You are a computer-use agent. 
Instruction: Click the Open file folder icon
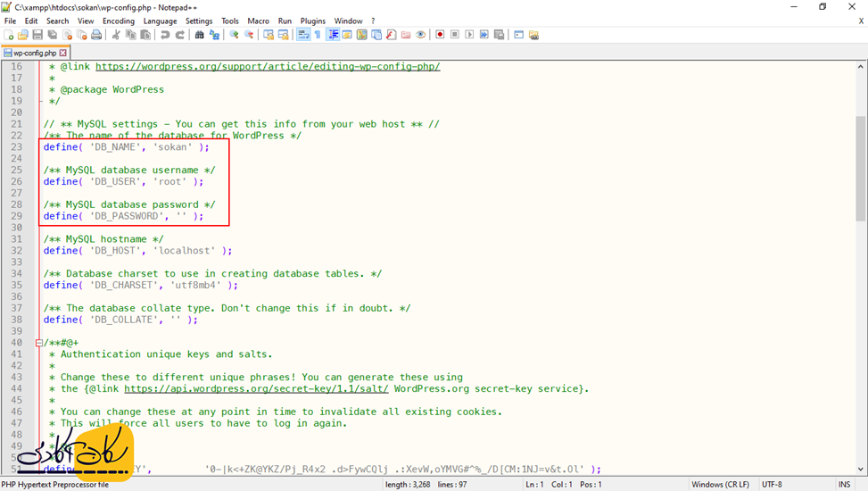tap(22, 35)
